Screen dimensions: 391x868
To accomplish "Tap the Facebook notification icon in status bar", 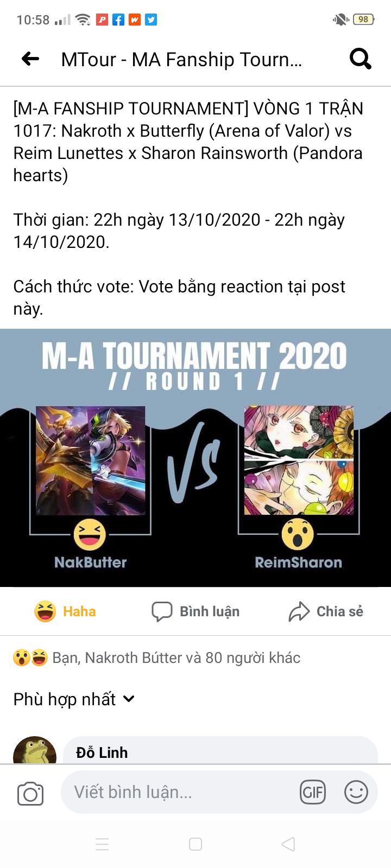I will click(118, 20).
